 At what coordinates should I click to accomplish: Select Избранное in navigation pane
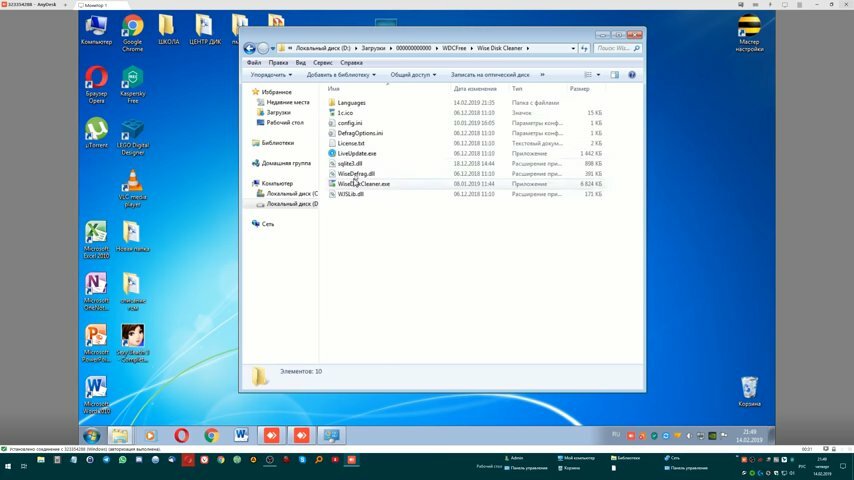(x=276, y=92)
